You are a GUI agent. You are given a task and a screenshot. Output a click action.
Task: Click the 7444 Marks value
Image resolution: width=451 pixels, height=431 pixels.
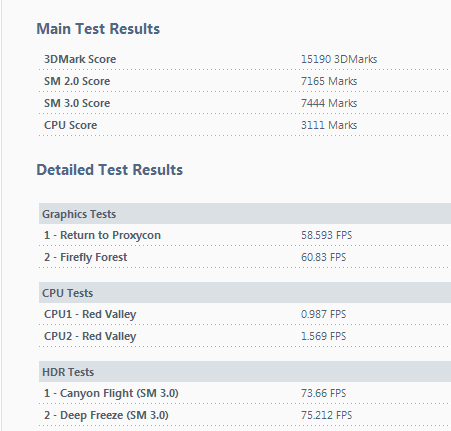tap(329, 103)
